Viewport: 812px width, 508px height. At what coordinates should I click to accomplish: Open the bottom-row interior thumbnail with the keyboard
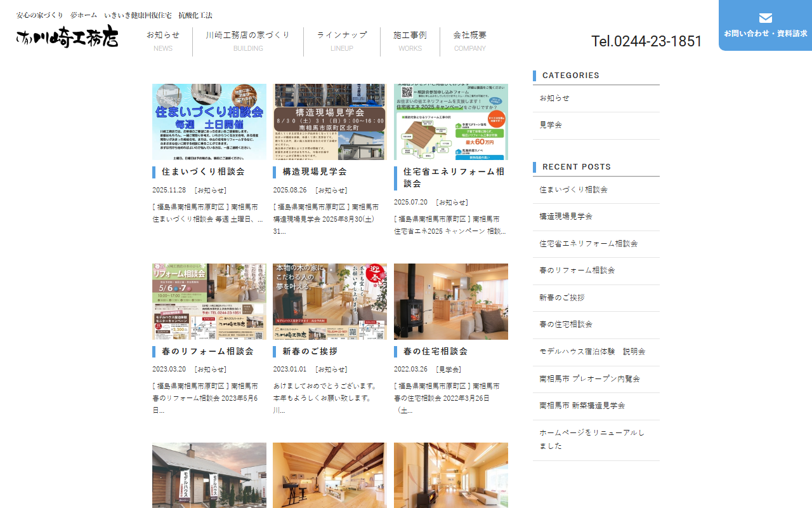click(x=329, y=475)
